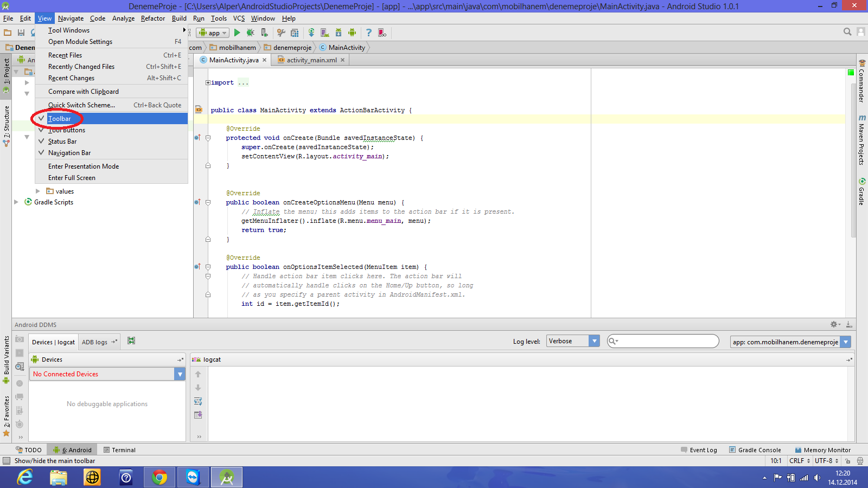Screen dimensions: 868x488
Task: Attach debugger to Android process icon
Action: [264, 33]
